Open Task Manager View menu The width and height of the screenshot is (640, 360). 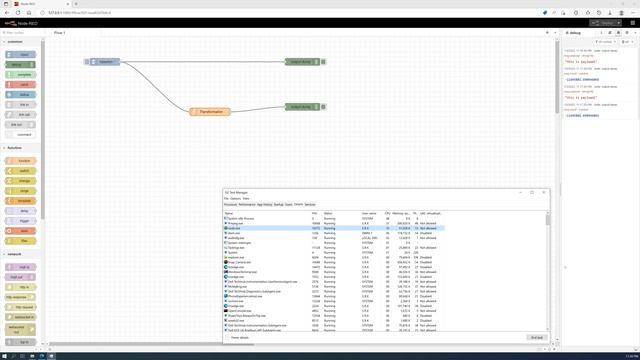click(x=246, y=198)
